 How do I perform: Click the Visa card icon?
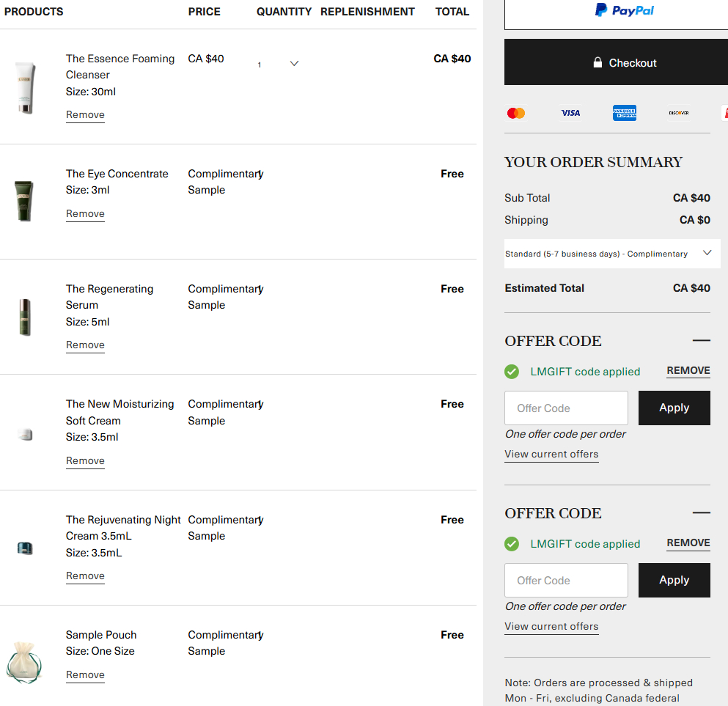[570, 113]
